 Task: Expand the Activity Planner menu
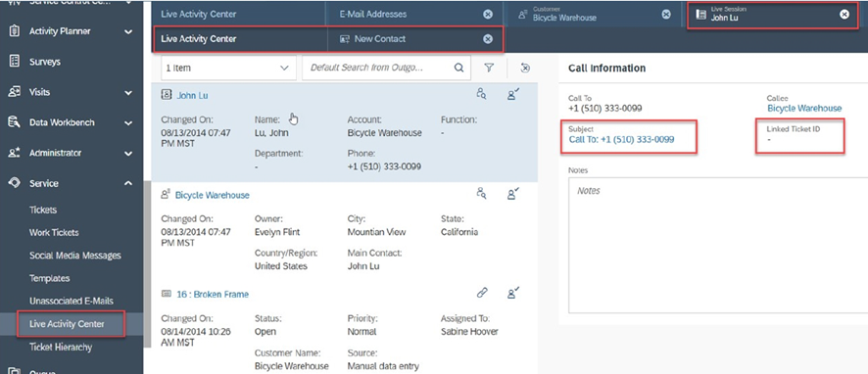point(128,31)
